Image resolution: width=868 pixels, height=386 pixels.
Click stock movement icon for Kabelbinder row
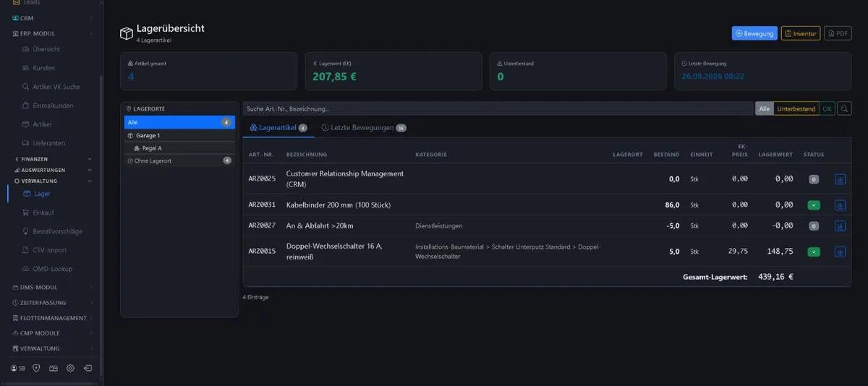[x=840, y=205]
